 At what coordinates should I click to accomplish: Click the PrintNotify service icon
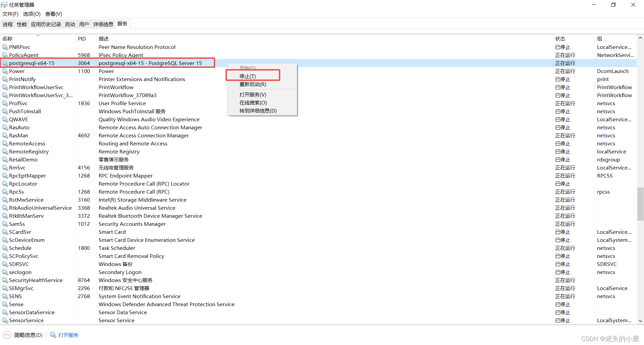point(5,79)
